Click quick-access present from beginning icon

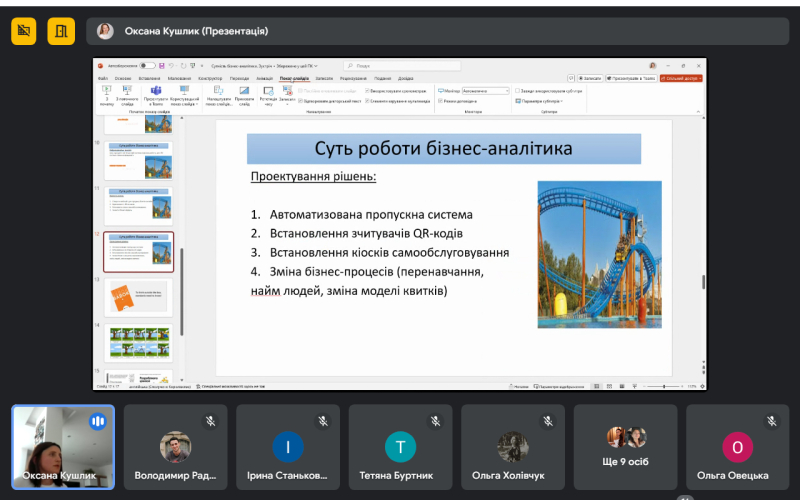pos(193,66)
